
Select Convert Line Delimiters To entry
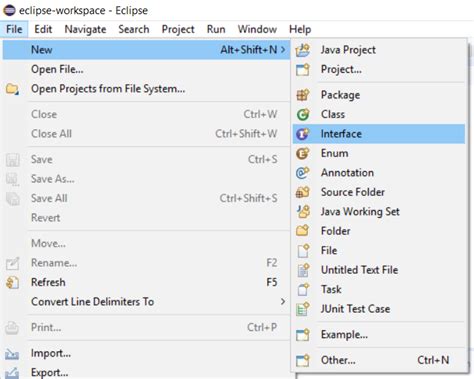[x=146, y=302]
